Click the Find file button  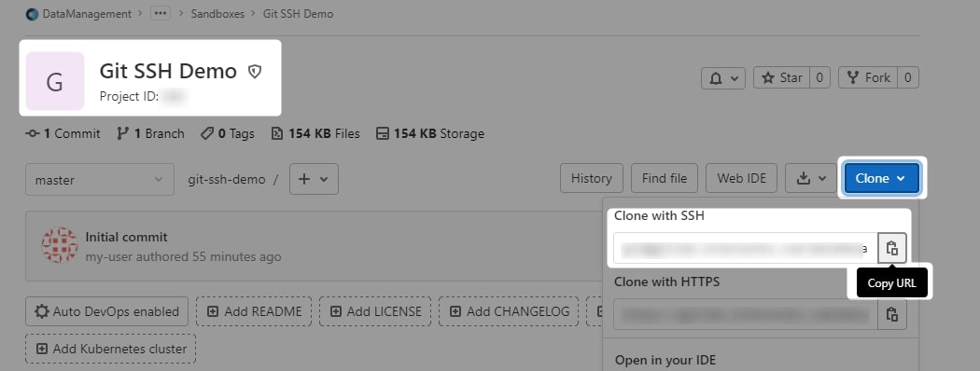point(665,179)
